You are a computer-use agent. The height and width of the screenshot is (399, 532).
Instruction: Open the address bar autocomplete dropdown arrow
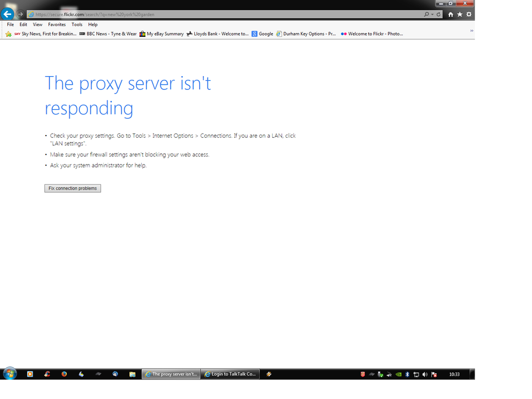(x=432, y=14)
